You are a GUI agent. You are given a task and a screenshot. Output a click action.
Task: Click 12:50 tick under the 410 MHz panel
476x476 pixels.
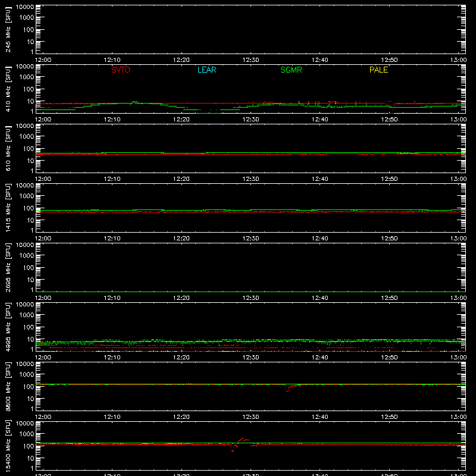(x=389, y=120)
